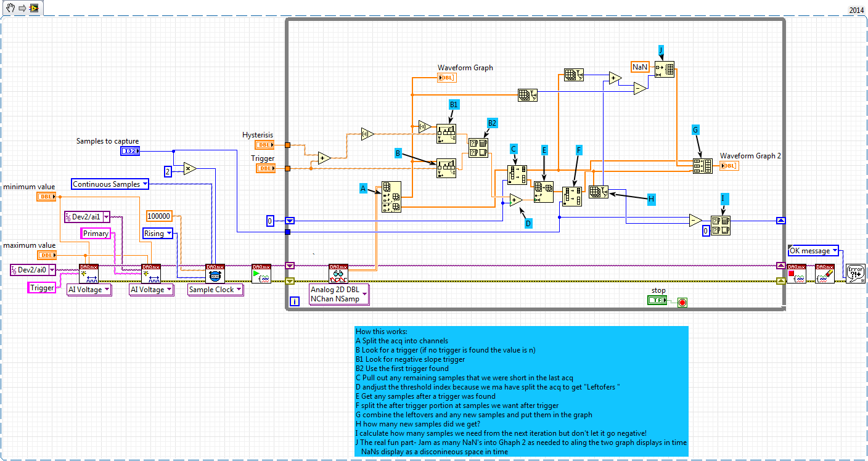Select the Hysterisis DBL control terminal

(265, 145)
